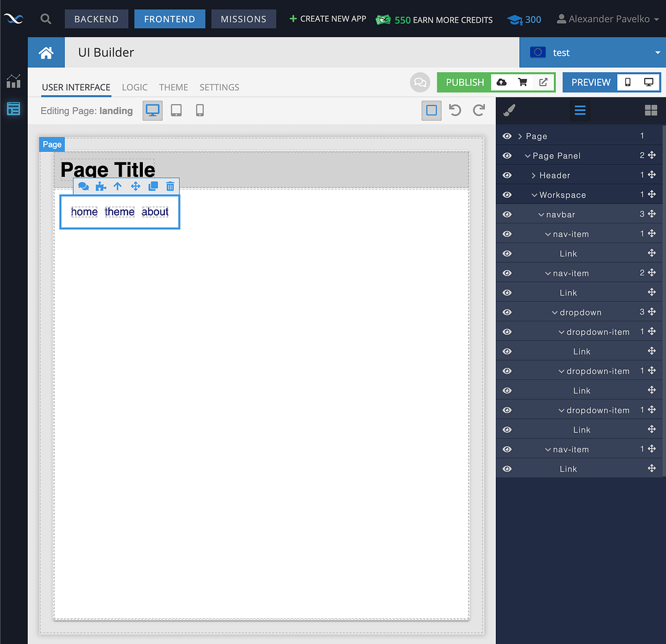Toggle visibility of the Header element
This screenshot has width=666, height=644.
tap(507, 175)
